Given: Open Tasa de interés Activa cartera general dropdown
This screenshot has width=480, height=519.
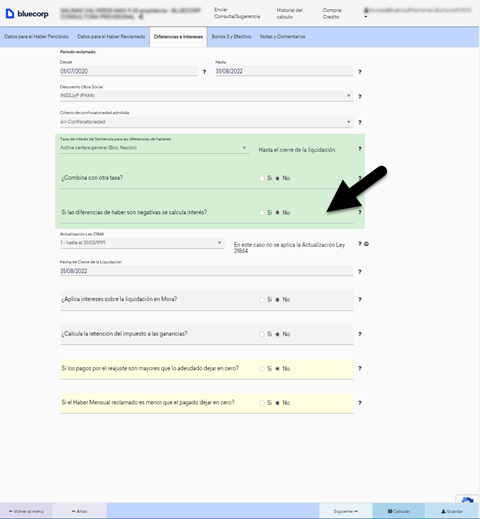Looking at the screenshot, I should [x=154, y=148].
